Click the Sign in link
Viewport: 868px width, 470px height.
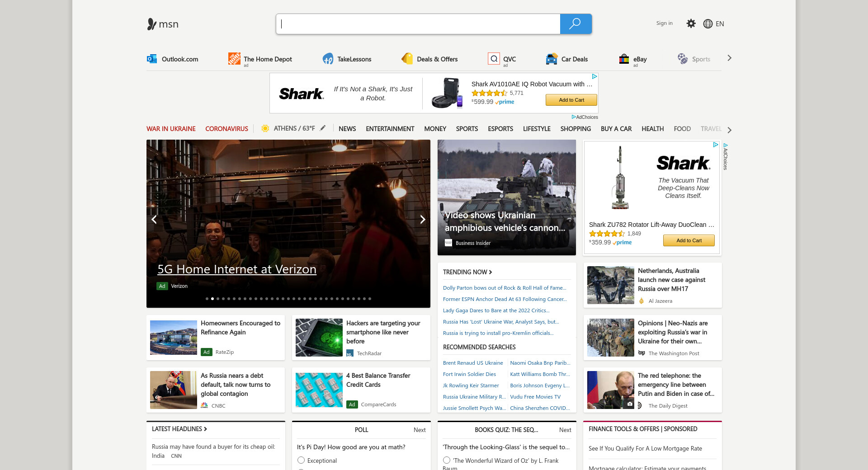click(x=664, y=23)
